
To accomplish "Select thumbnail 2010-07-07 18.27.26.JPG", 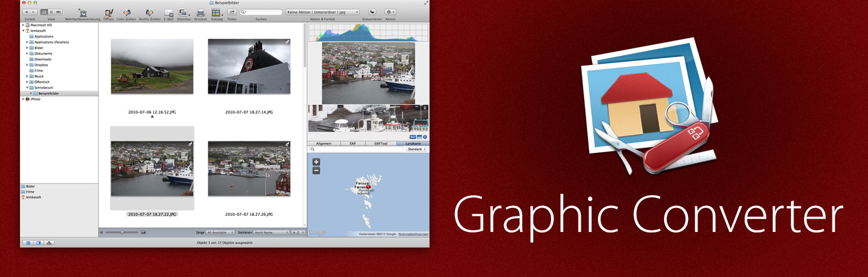I will pos(249,169).
